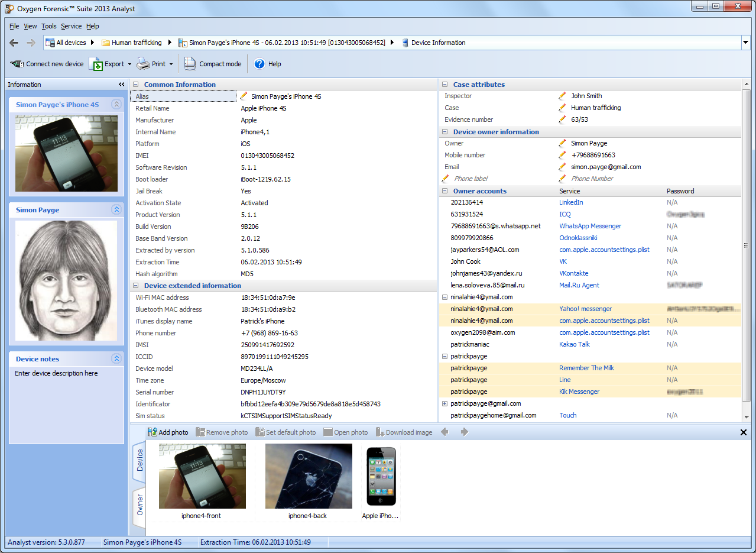This screenshot has height=553, width=756.
Task: Click the Owner accounts vertical scrollbar
Action: [x=746, y=245]
